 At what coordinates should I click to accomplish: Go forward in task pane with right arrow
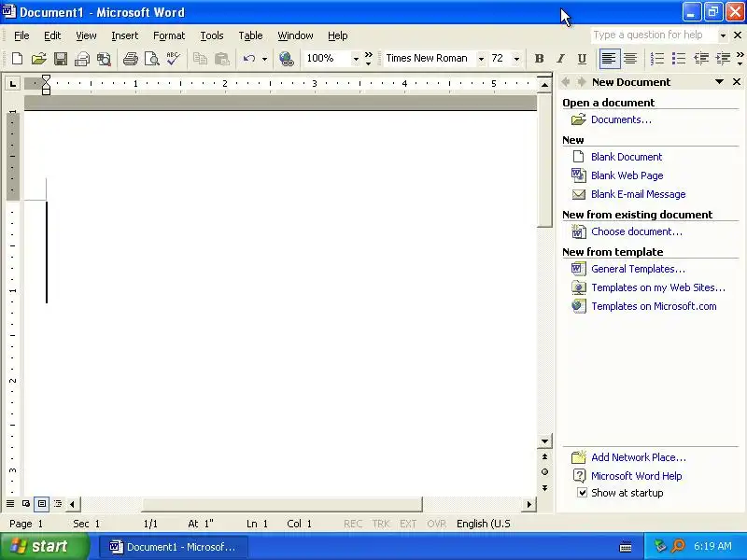tap(581, 82)
